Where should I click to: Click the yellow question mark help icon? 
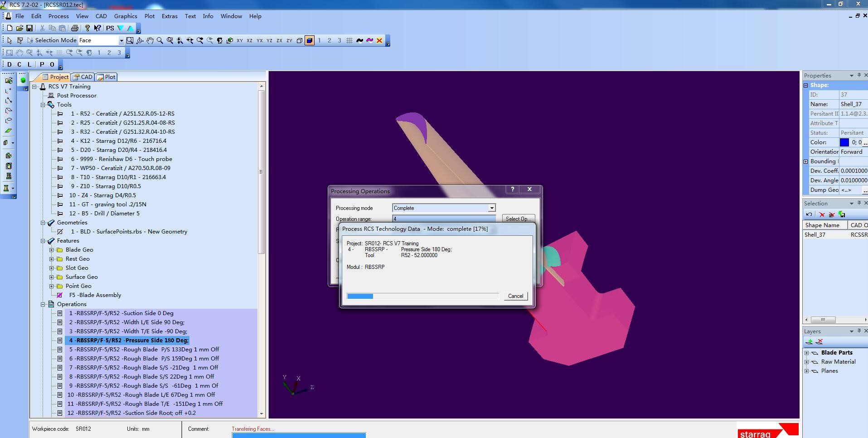click(87, 28)
